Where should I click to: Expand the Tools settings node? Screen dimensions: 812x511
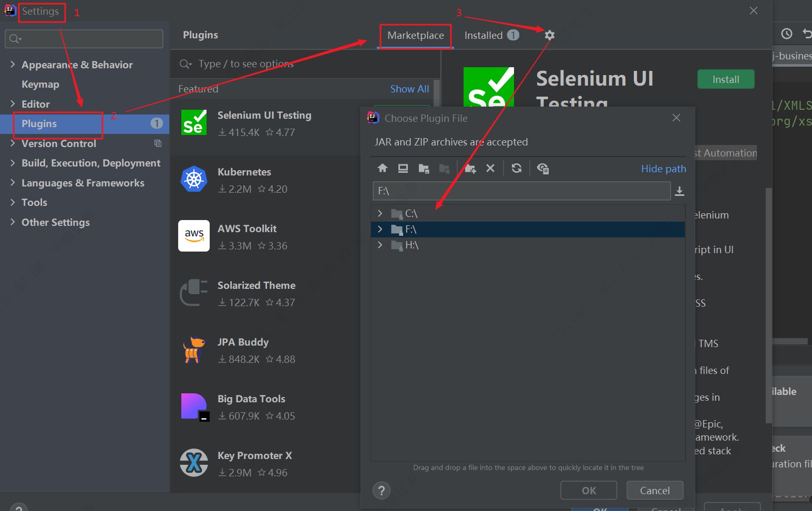[x=13, y=202]
